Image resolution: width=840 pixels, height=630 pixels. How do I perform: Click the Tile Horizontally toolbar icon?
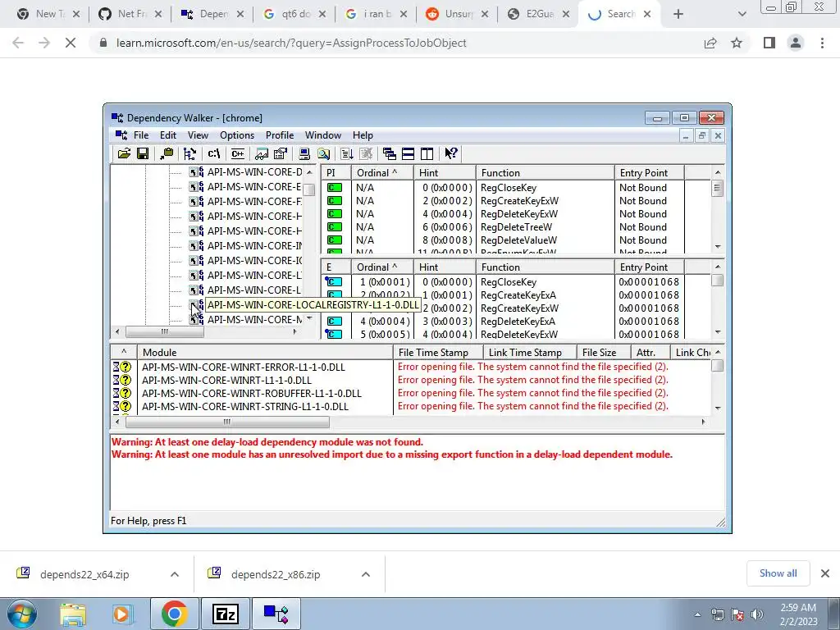408,153
